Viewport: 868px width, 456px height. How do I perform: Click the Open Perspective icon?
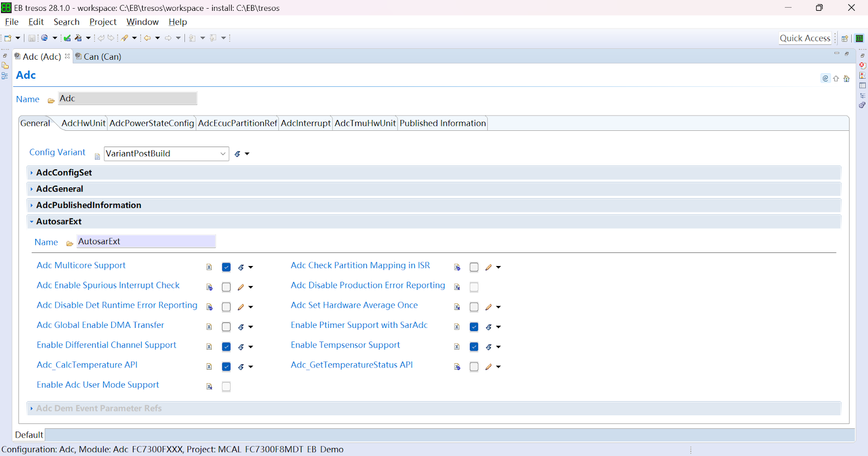(845, 39)
